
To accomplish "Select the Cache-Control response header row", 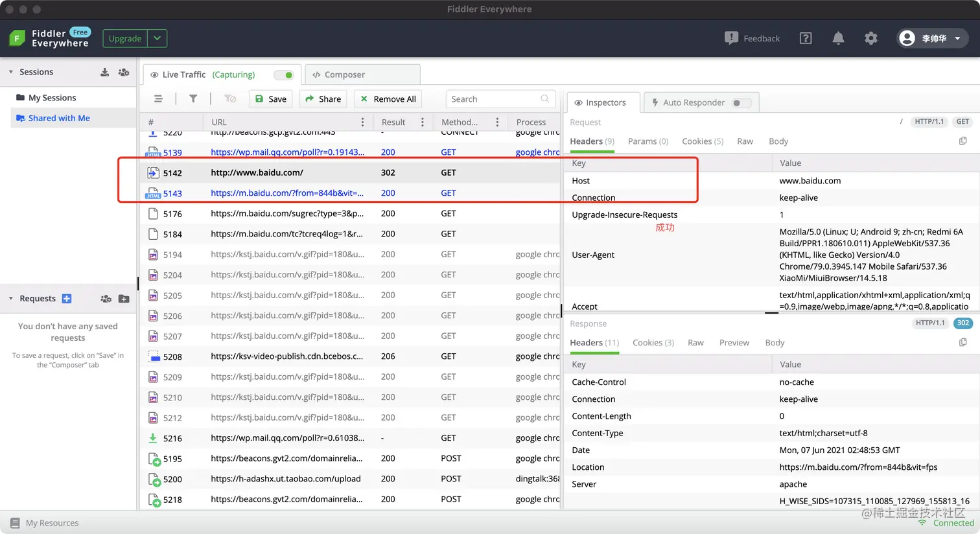I will coord(772,382).
